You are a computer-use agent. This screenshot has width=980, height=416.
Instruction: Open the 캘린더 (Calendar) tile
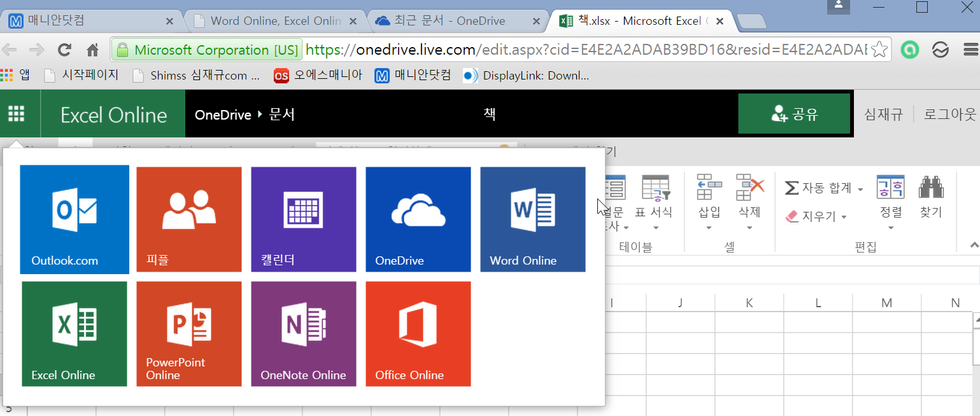tap(304, 219)
